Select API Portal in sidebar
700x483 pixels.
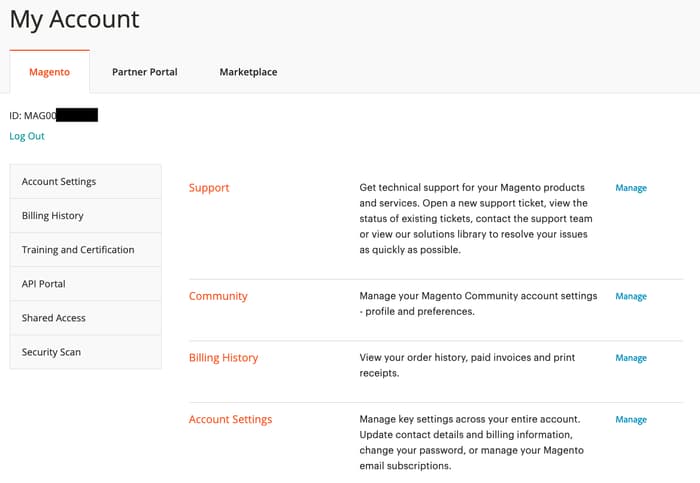[44, 284]
